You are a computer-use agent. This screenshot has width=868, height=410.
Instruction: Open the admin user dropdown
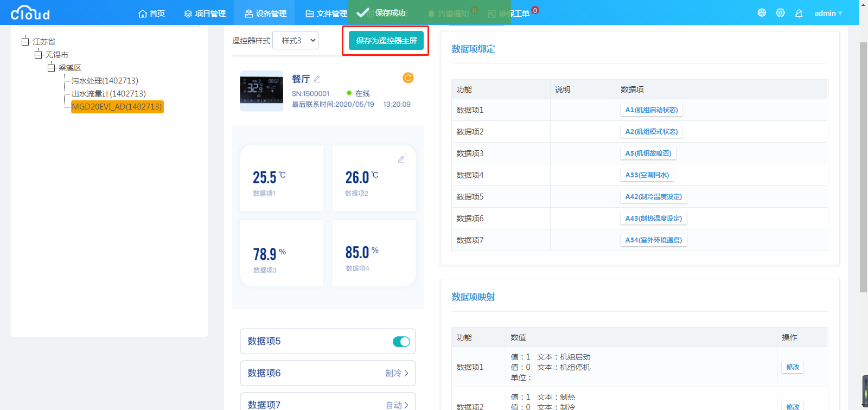[x=828, y=13]
